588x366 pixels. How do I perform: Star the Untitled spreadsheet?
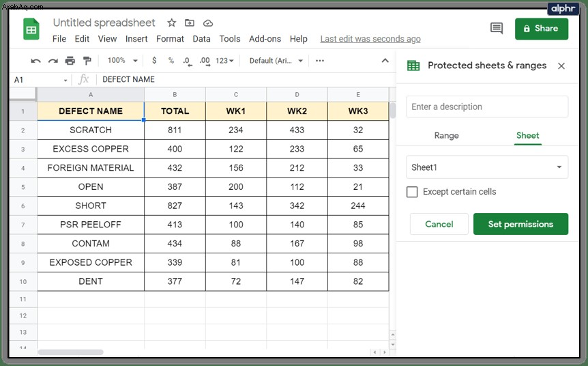(x=172, y=23)
